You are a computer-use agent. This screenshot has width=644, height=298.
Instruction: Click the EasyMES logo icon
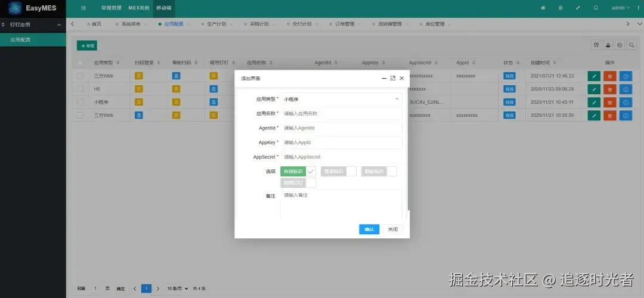pos(15,8)
